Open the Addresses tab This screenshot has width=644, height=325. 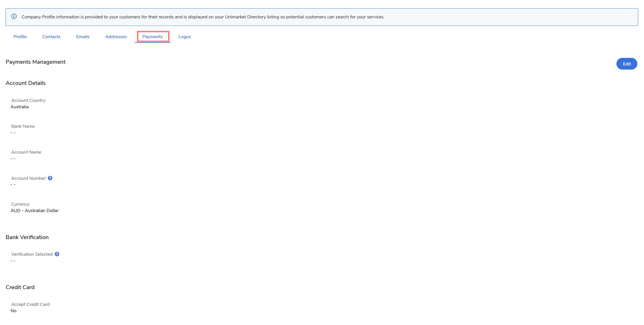tap(116, 37)
